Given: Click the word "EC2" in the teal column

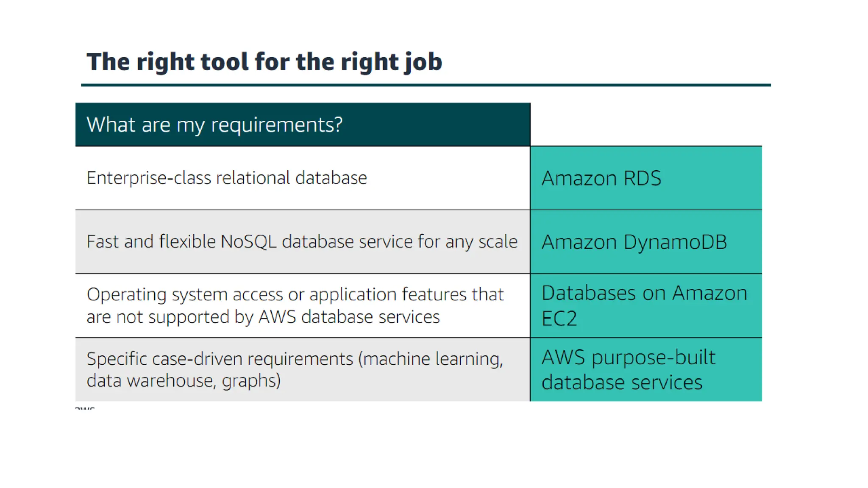Looking at the screenshot, I should tap(559, 319).
